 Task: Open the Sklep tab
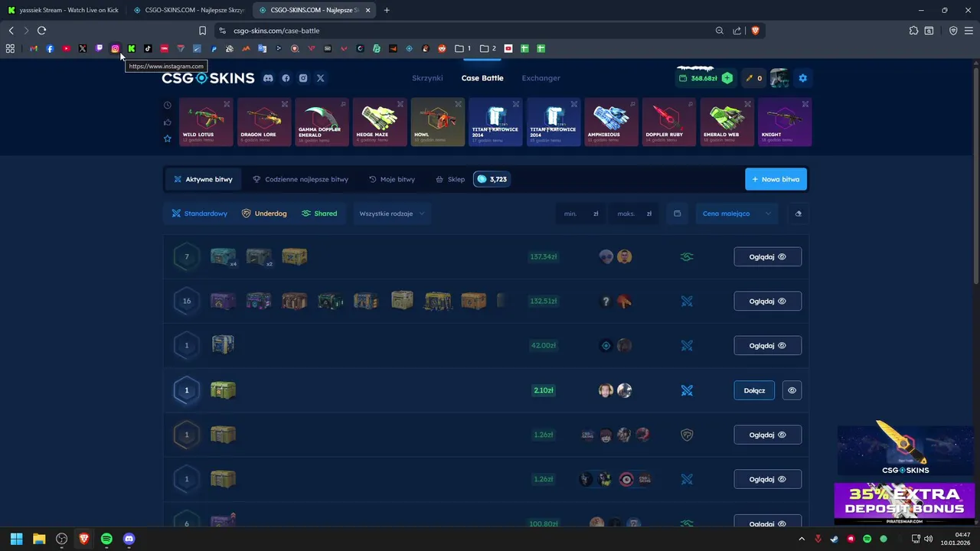click(450, 179)
